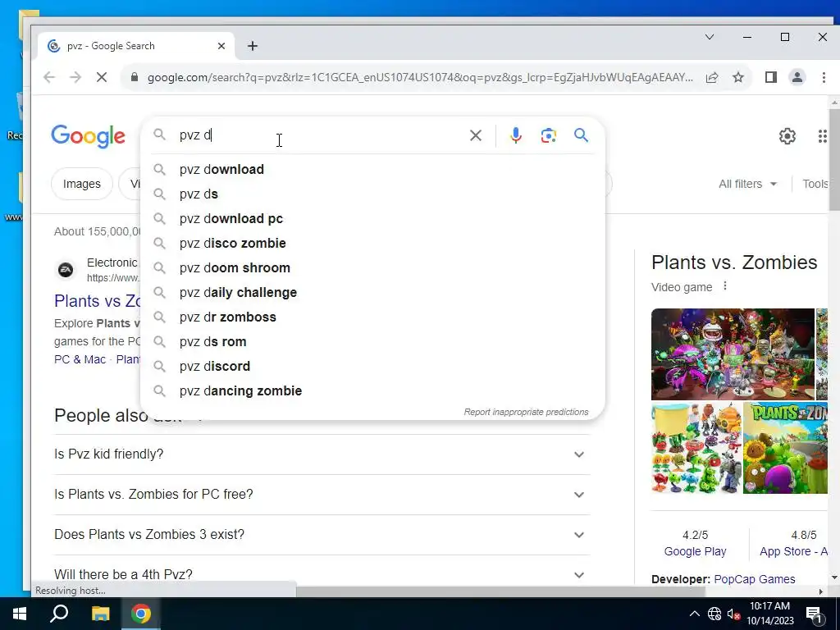Select suggestion 'pvz download pc'

[x=372, y=218]
